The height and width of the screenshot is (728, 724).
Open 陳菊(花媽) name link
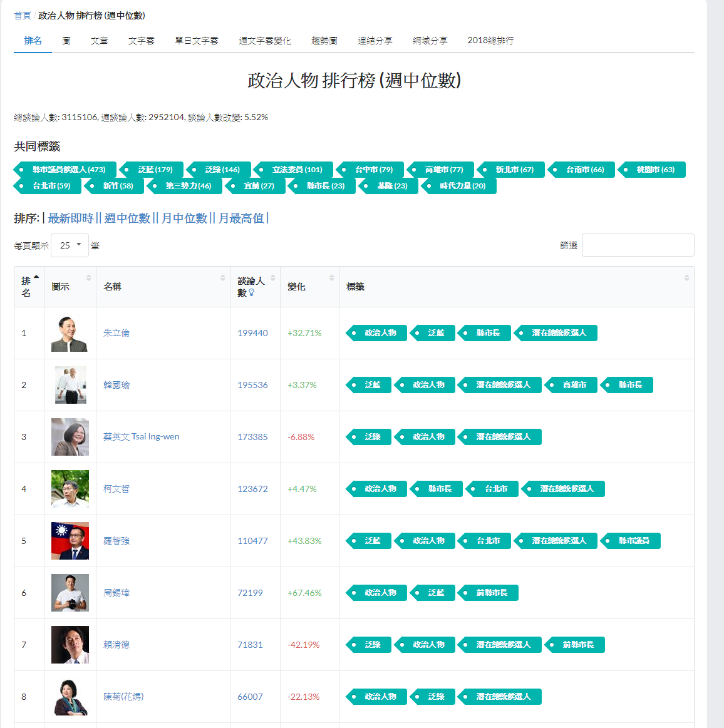(123, 697)
